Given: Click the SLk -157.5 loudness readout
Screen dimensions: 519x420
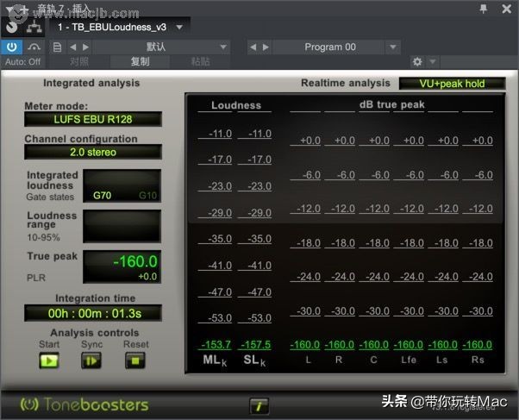Looking at the screenshot, I should [x=255, y=345].
